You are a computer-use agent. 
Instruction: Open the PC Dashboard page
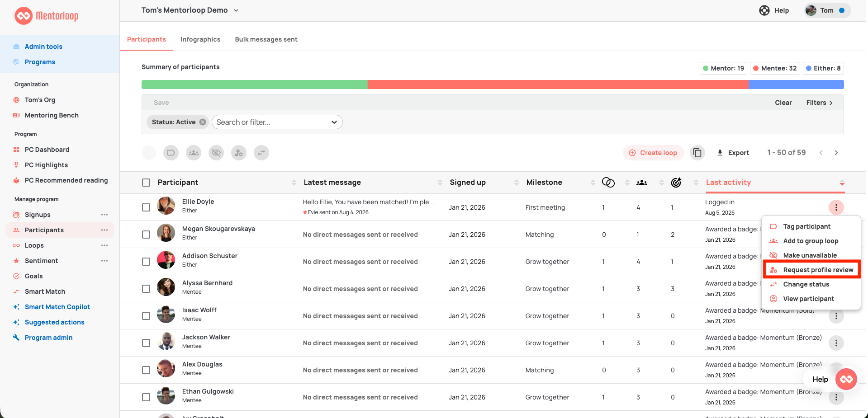pos(47,150)
